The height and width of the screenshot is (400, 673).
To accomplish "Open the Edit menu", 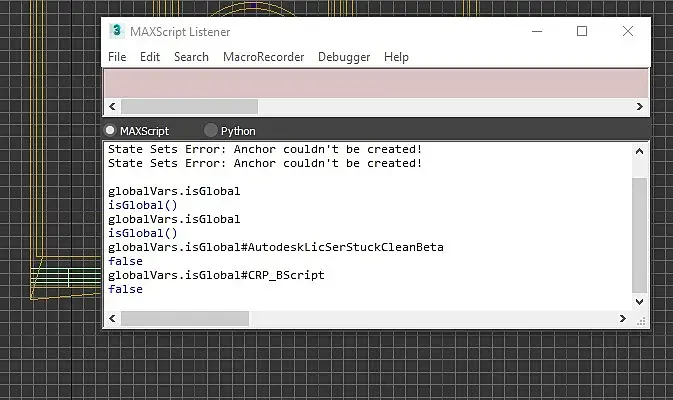I will [x=150, y=57].
